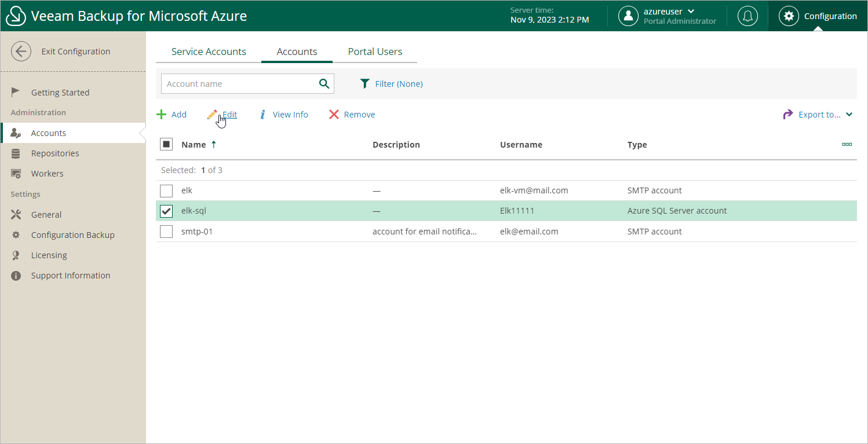Viewport: 868px width, 444px height.
Task: Open Configuration Backup in the sidebar
Action: (73, 235)
